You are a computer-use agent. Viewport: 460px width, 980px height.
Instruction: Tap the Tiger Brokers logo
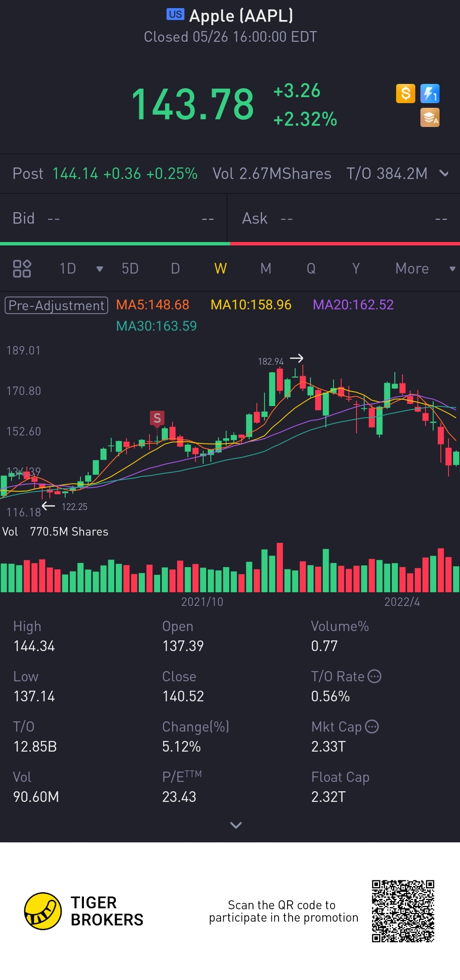tap(84, 911)
